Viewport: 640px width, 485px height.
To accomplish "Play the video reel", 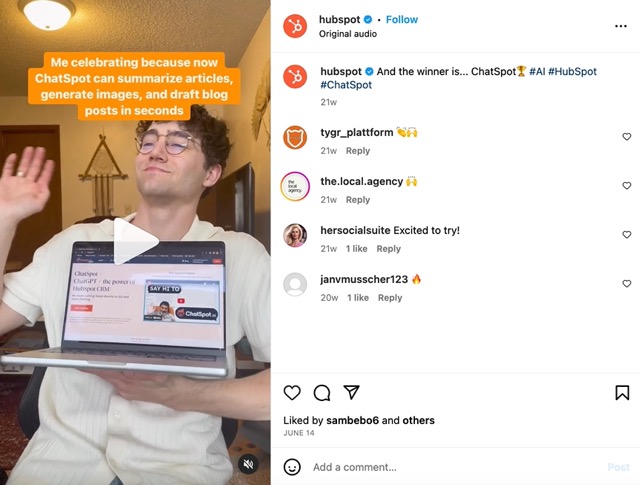I will tap(135, 241).
